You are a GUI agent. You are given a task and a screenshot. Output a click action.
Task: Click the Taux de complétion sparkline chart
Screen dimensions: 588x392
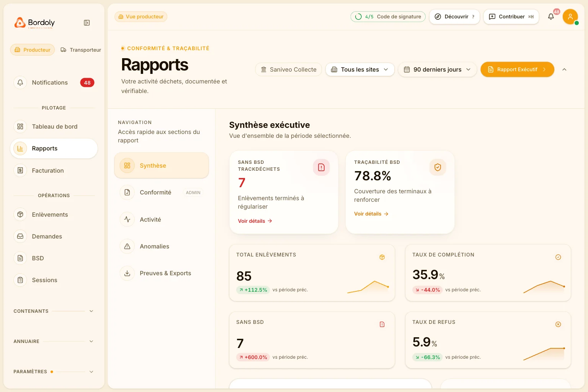click(x=544, y=287)
